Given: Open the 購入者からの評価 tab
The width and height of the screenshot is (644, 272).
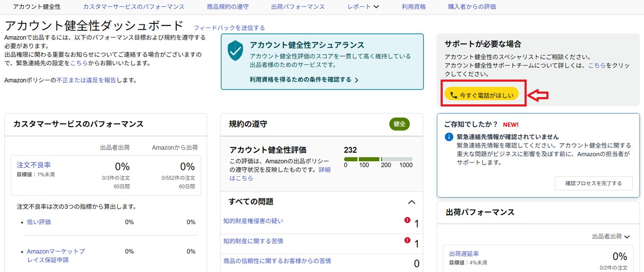Looking at the screenshot, I should tap(472, 7).
